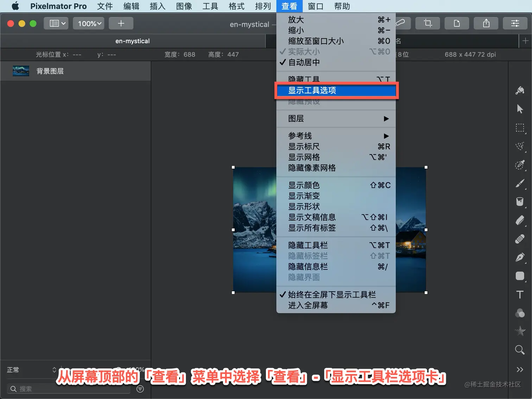Choose 显示颜色 menu item
This screenshot has height=399, width=532.
[336, 185]
